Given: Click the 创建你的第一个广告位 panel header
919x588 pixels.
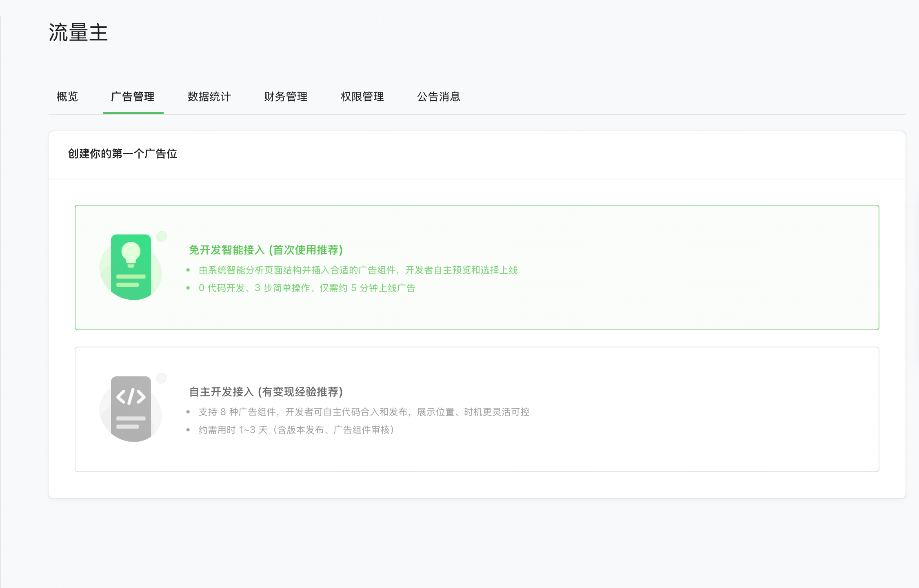Looking at the screenshot, I should (x=122, y=154).
